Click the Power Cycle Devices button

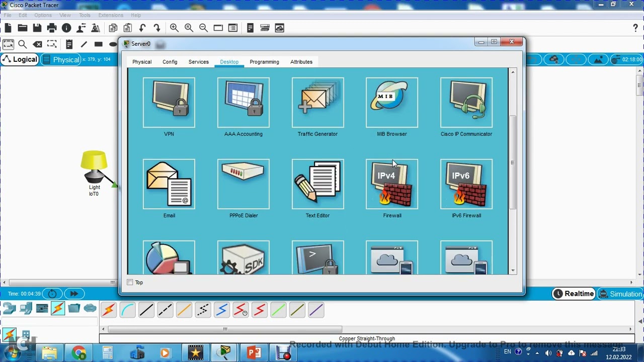click(52, 294)
